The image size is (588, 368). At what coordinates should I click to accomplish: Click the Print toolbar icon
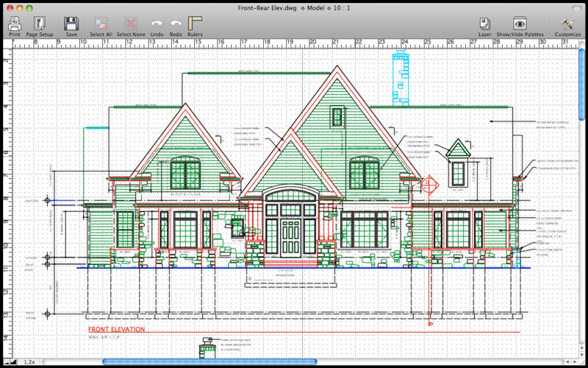coord(15,24)
